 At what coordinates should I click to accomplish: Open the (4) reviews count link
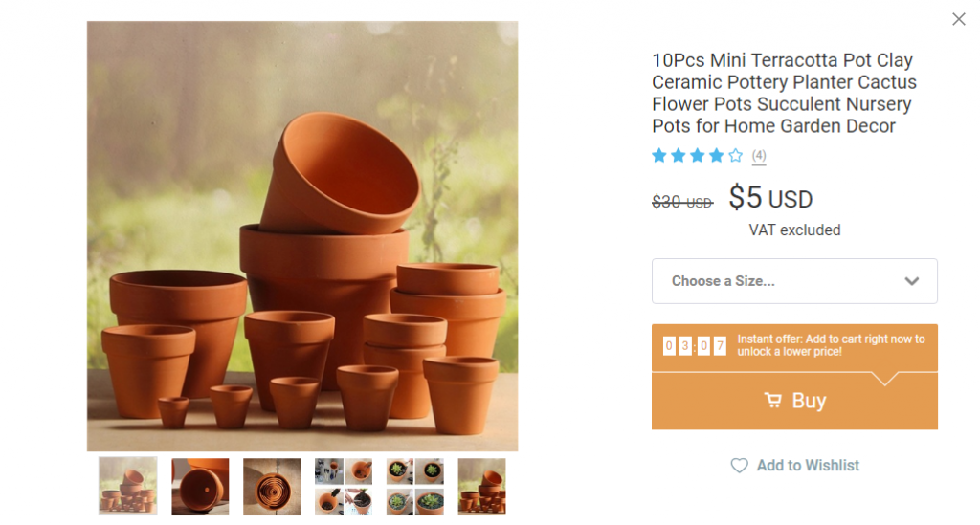(759, 156)
